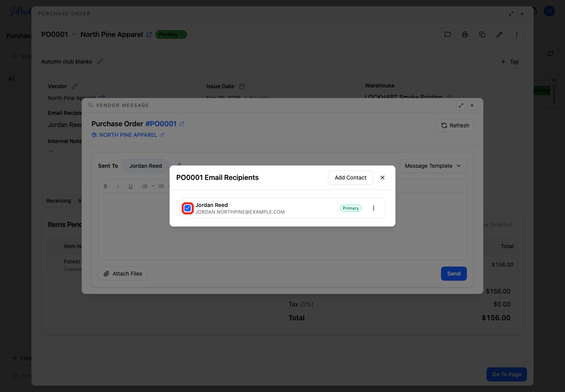Close the Email Recipients dialog
Viewport: 565px width, 392px height.
click(383, 178)
